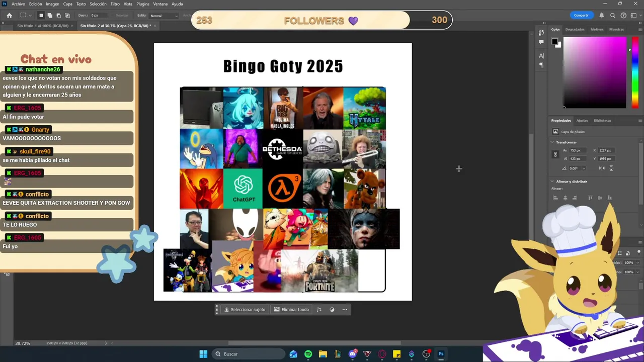Open the workspace switcher icon
Viewport: 644px width, 362px height.
[x=634, y=16]
